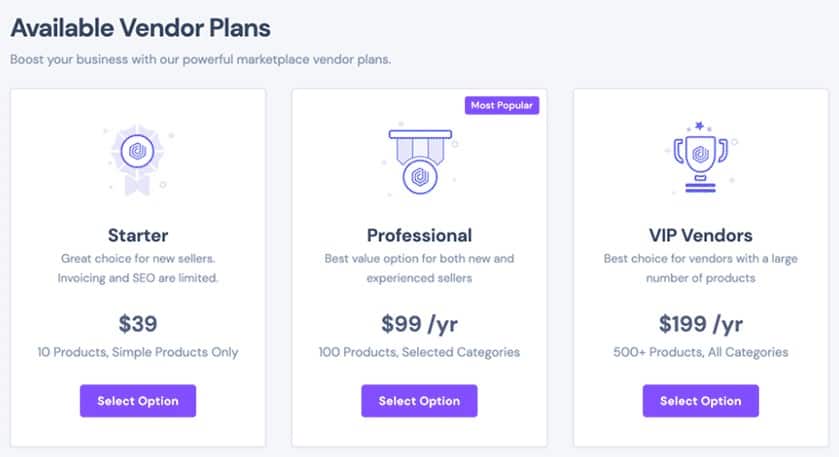The width and height of the screenshot is (839, 457).
Task: Click '500+ Products, All Categories' text
Action: click(701, 352)
